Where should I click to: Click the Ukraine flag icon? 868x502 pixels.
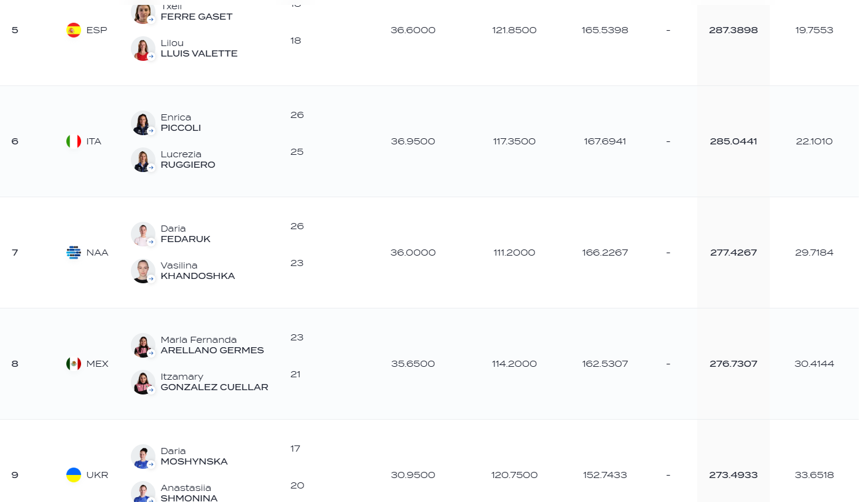74,475
